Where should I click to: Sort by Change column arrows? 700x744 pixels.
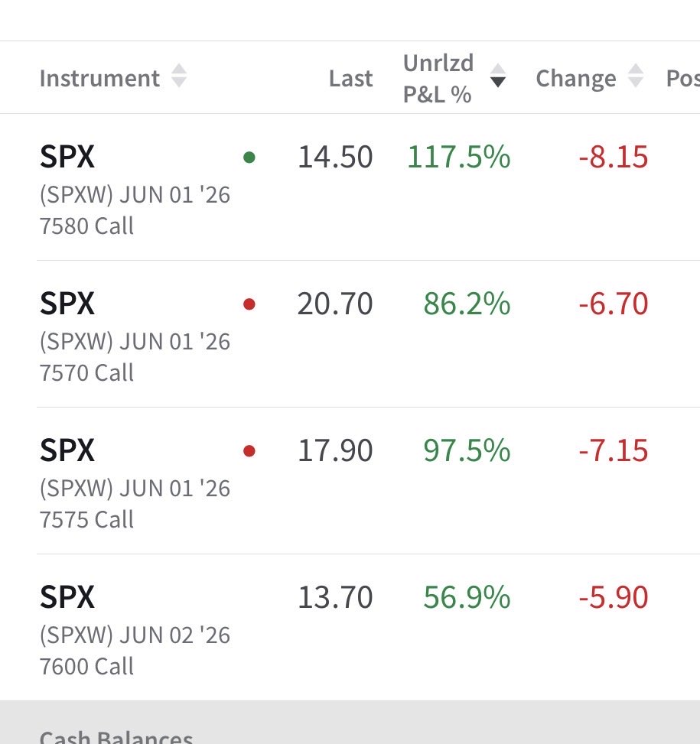coord(636,76)
